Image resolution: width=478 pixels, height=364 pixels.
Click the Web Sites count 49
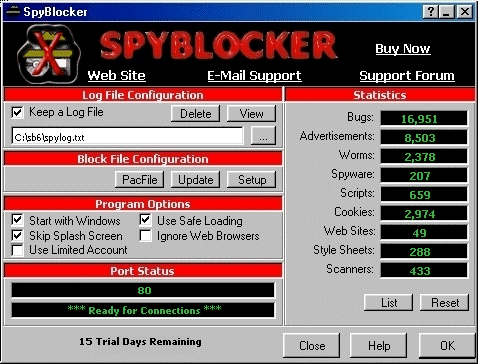pos(424,233)
